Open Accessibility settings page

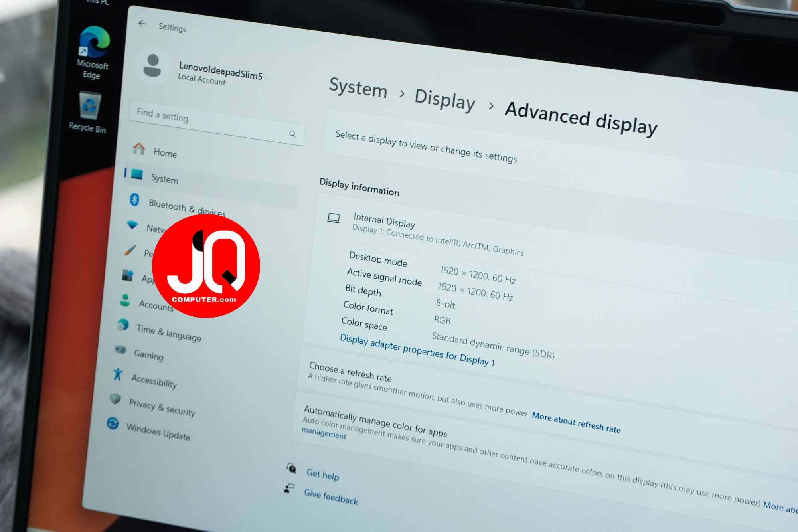point(154,381)
